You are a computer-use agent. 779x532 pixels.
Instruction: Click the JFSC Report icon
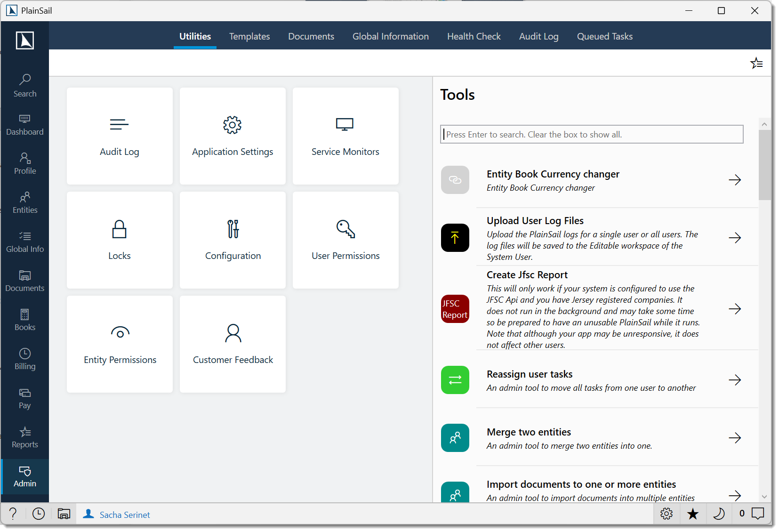pos(455,308)
